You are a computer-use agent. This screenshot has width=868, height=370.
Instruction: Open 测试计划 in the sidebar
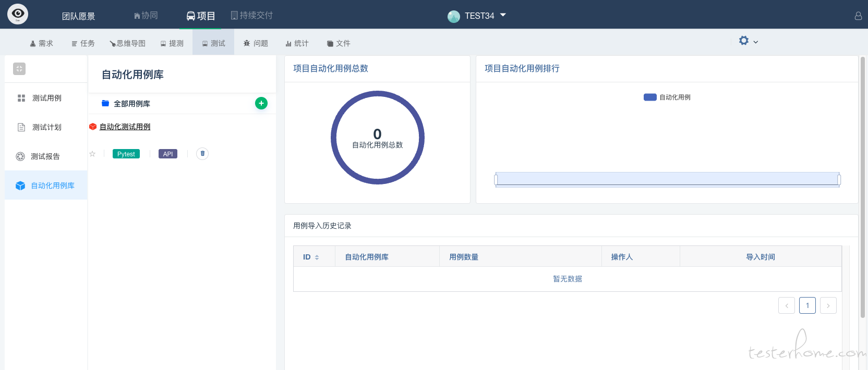pyautogui.click(x=46, y=127)
